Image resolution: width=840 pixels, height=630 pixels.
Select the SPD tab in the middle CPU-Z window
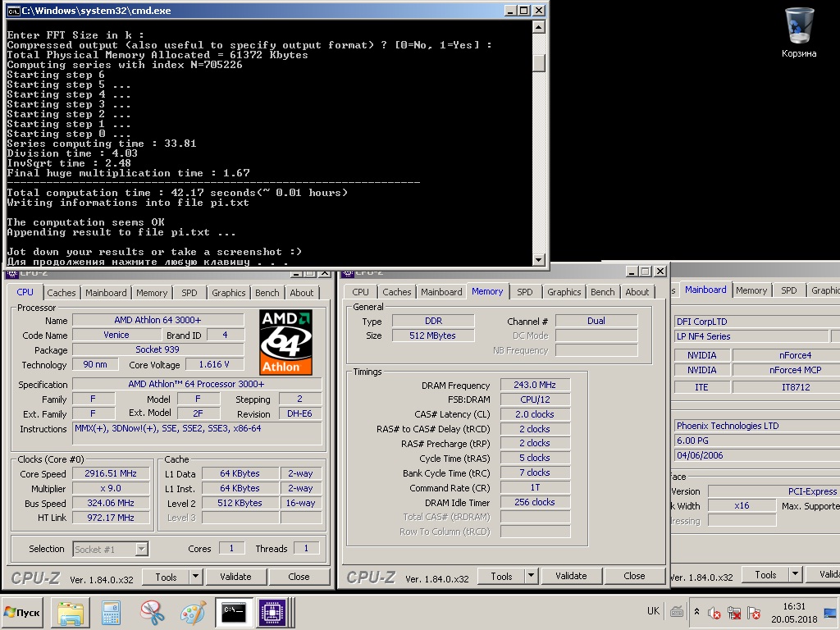pyautogui.click(x=524, y=292)
